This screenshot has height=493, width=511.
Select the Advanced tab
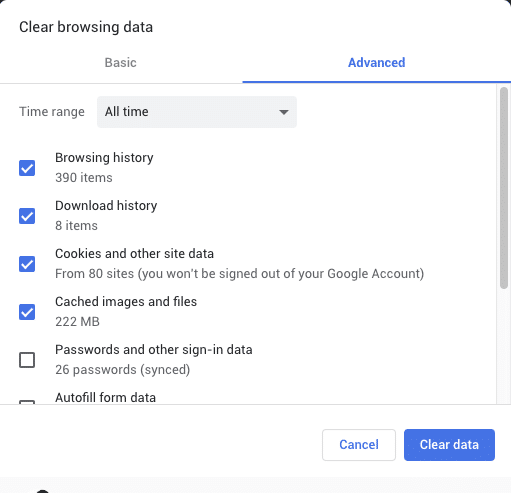point(377,63)
